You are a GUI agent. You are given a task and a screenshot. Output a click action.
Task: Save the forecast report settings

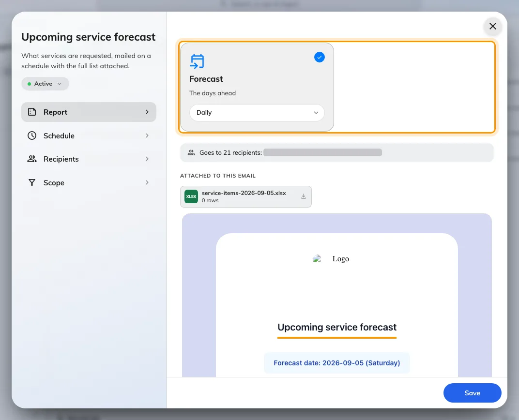(x=473, y=393)
